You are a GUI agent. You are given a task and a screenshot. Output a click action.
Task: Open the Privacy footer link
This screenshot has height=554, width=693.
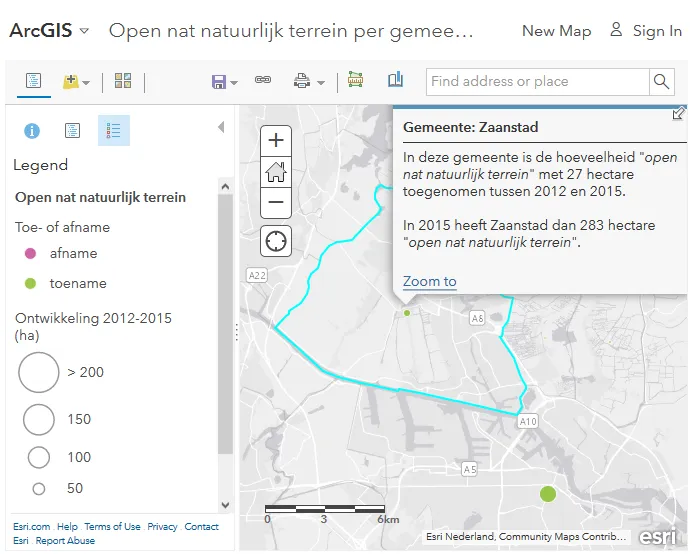tap(162, 527)
